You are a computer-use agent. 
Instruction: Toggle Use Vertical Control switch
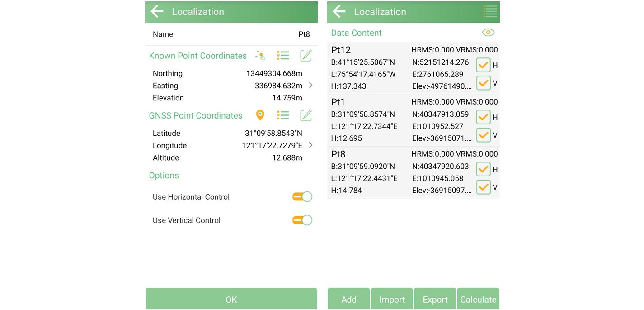(x=302, y=220)
